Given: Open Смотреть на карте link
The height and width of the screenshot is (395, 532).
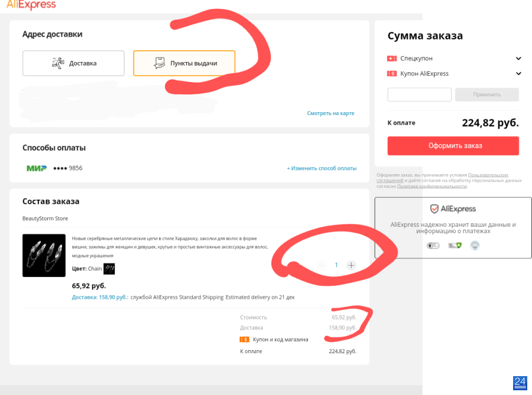Looking at the screenshot, I should click(x=330, y=113).
